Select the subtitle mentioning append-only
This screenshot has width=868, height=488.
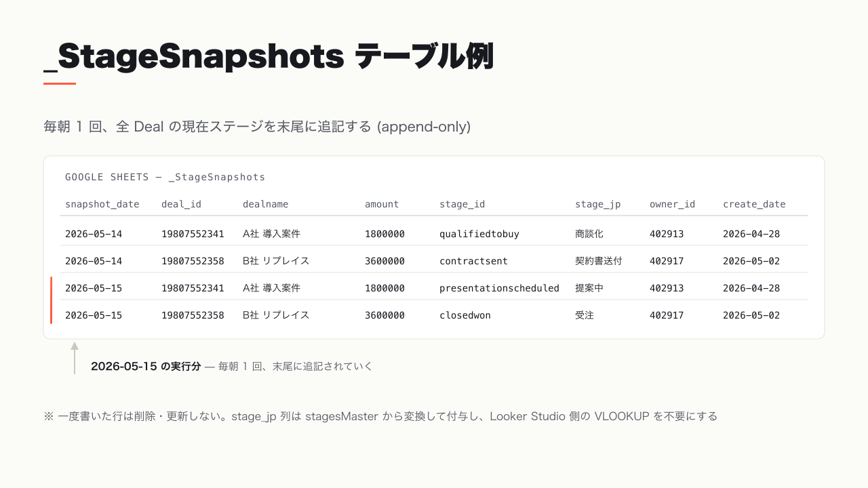point(257,127)
